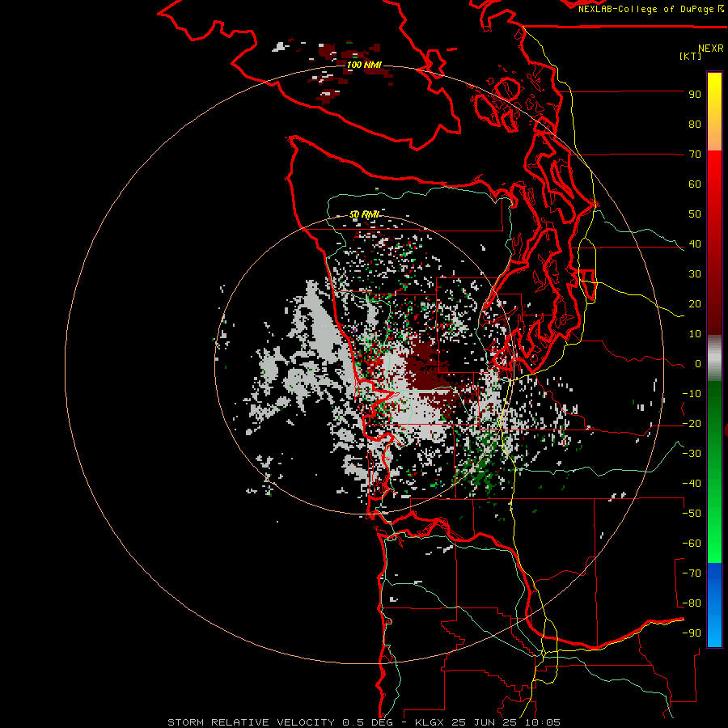Pick the negative 90 scale value
The height and width of the screenshot is (728, 728).
coord(692,633)
